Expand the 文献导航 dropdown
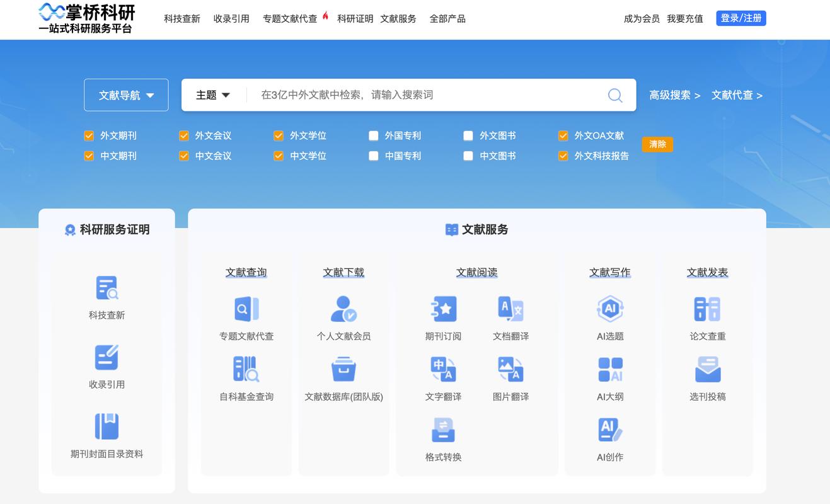Screen dimensions: 830x504 pyautogui.click(x=125, y=94)
